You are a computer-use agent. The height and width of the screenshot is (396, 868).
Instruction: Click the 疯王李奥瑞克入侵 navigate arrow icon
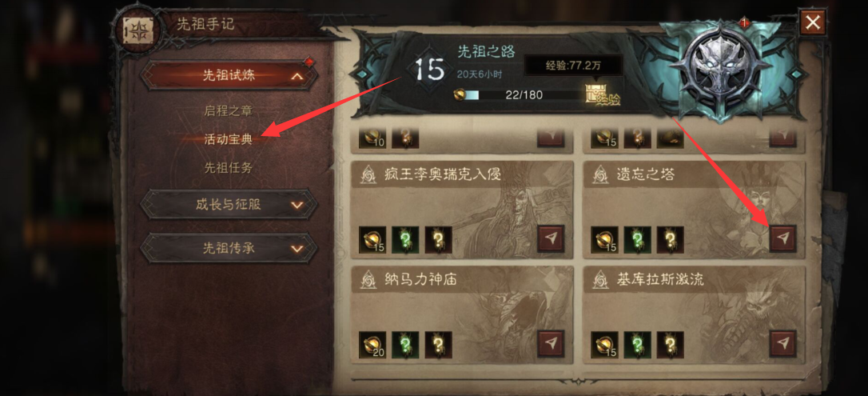click(x=551, y=238)
